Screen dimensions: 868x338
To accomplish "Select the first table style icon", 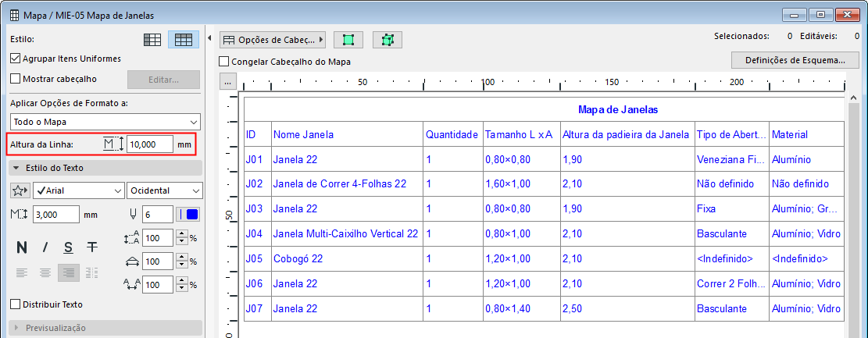I will pos(152,40).
